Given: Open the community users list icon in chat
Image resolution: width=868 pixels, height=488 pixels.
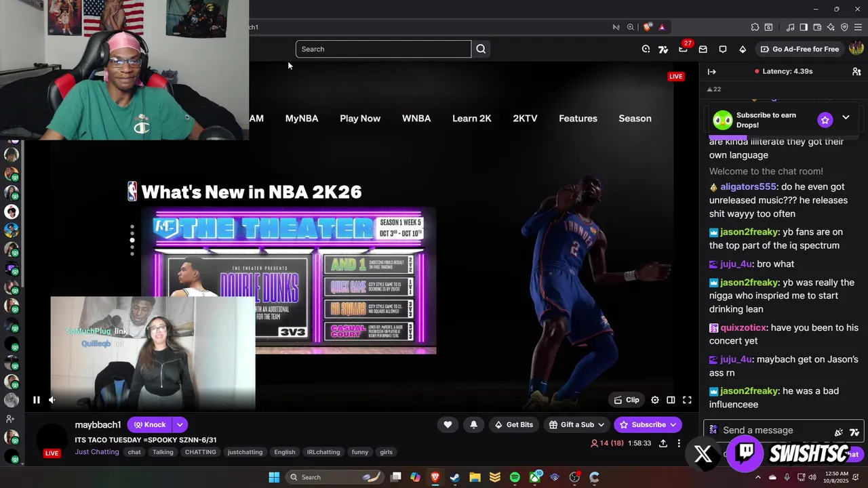Looking at the screenshot, I should tap(856, 71).
